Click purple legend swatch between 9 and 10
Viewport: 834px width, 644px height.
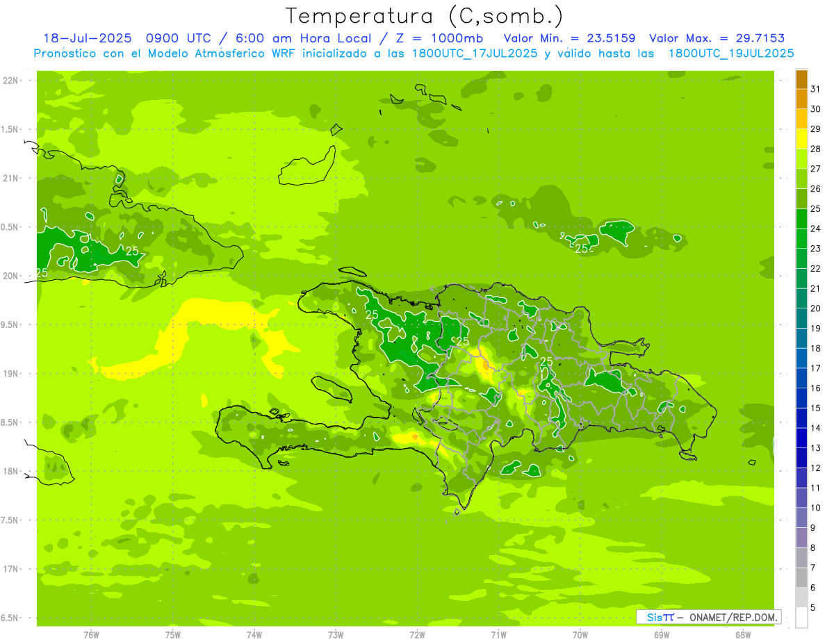point(801,518)
